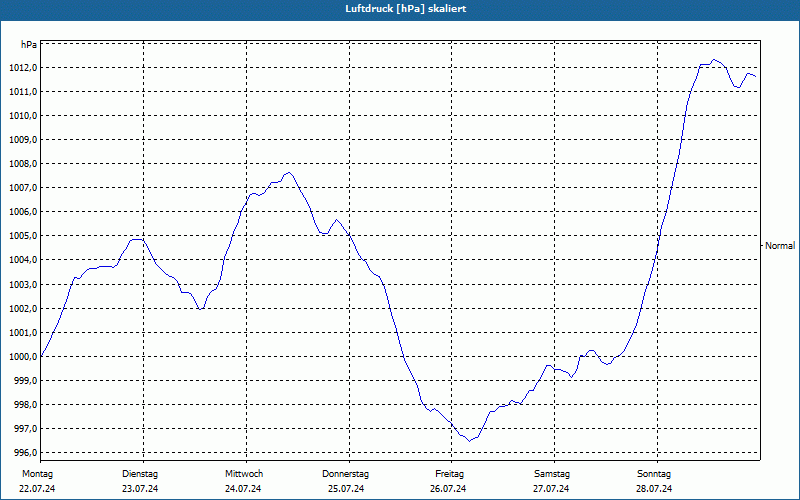Click the 1002,0 axis value
This screenshot has height=500, width=800.
(x=23, y=309)
